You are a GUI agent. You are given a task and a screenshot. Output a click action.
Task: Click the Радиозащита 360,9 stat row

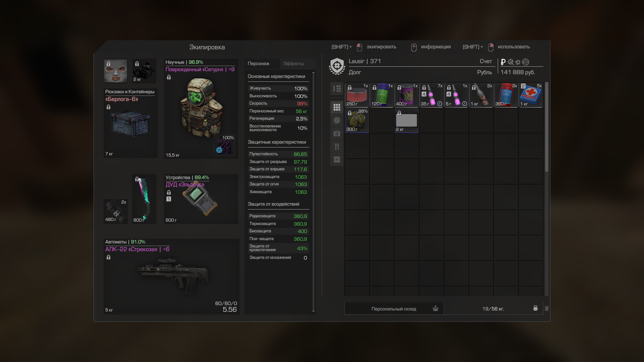(x=278, y=216)
